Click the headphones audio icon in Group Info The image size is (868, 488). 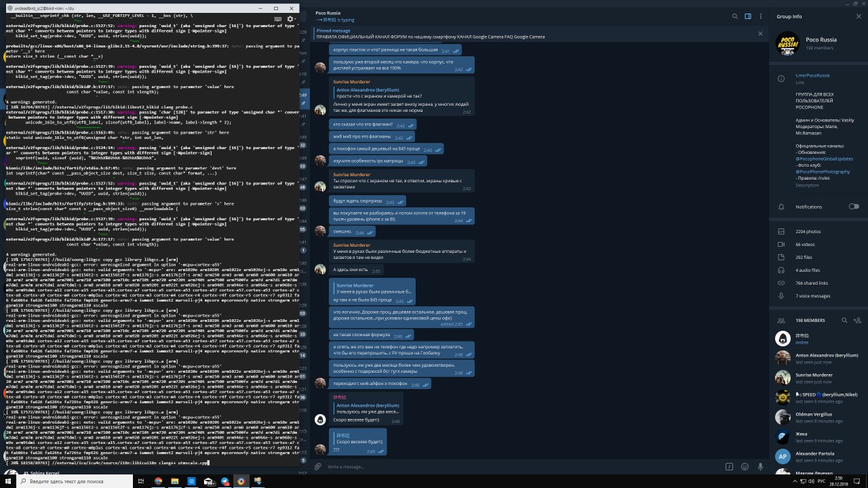[781, 270]
